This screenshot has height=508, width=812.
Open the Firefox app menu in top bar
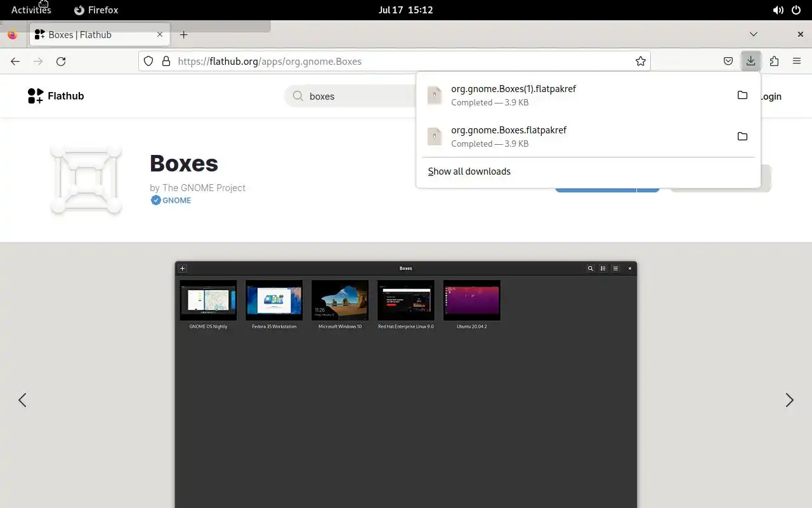coord(96,10)
